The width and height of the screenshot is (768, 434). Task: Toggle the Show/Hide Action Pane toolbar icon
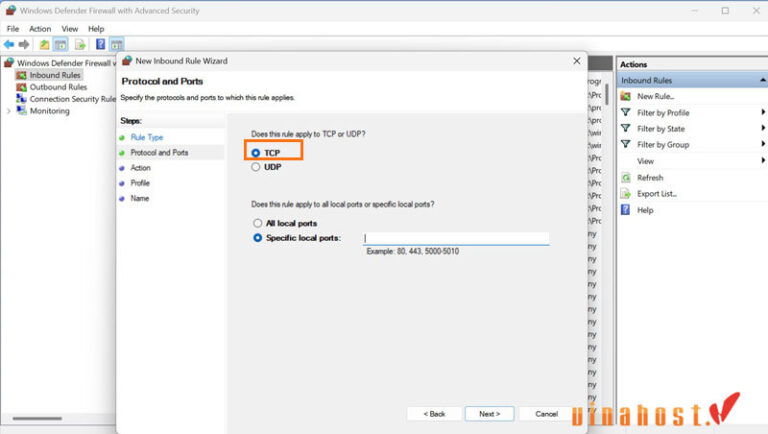tap(117, 45)
